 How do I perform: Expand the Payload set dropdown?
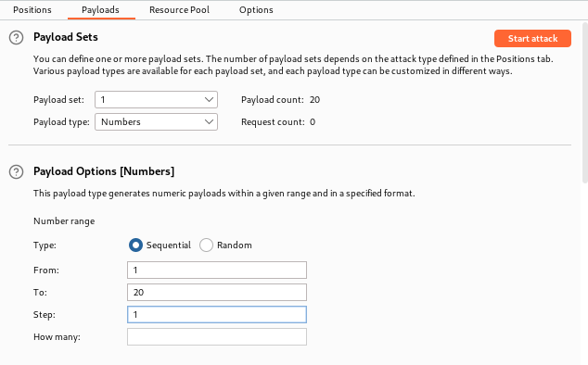coord(156,100)
